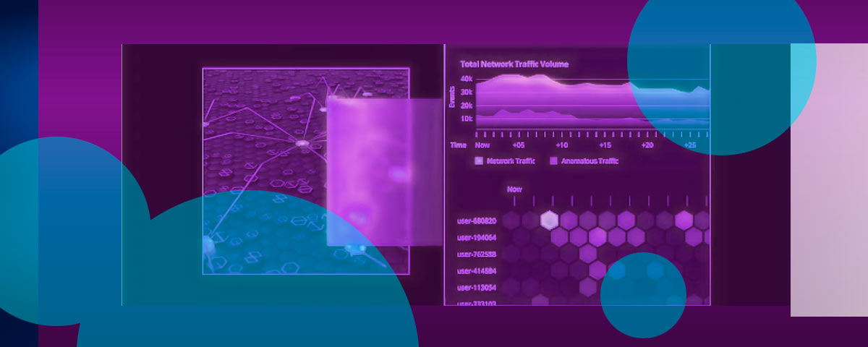Screen dimensions: 868x347
Task: Select user-762588 row label
Action: pos(477,254)
